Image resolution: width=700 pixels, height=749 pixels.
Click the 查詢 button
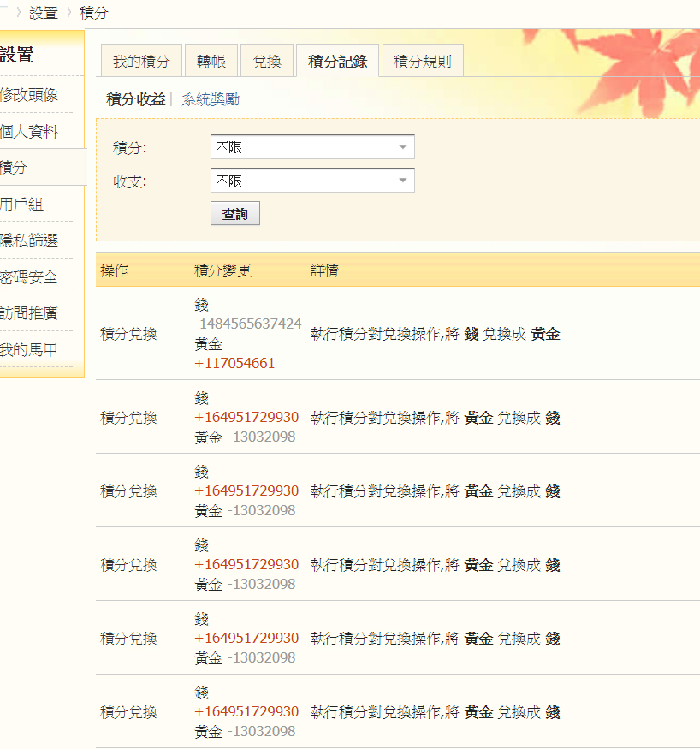pyautogui.click(x=234, y=214)
